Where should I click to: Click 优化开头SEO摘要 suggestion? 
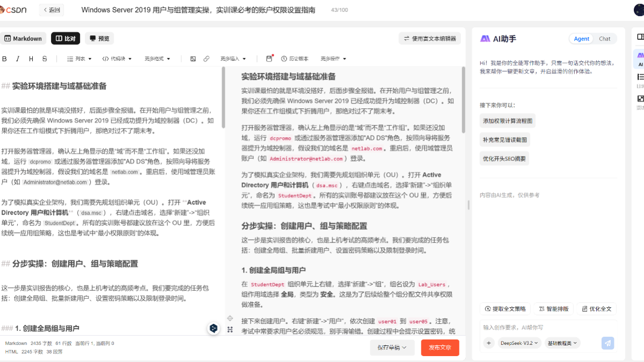504,158
